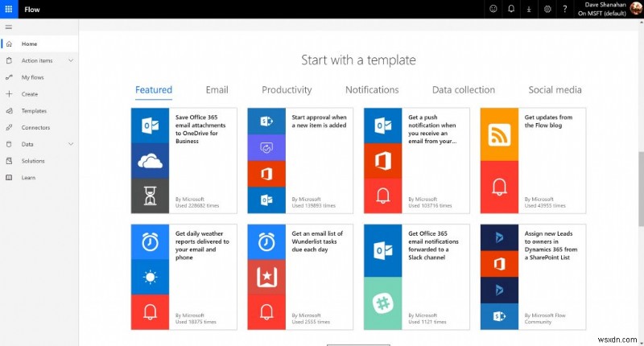Switch to the Data collection tab
This screenshot has height=346, width=644.
coord(464,90)
